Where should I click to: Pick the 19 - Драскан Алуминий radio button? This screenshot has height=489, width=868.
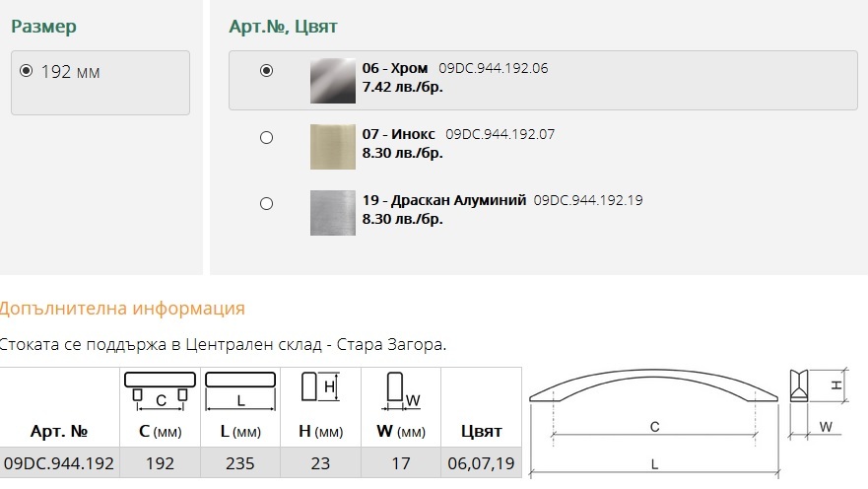[266, 204]
